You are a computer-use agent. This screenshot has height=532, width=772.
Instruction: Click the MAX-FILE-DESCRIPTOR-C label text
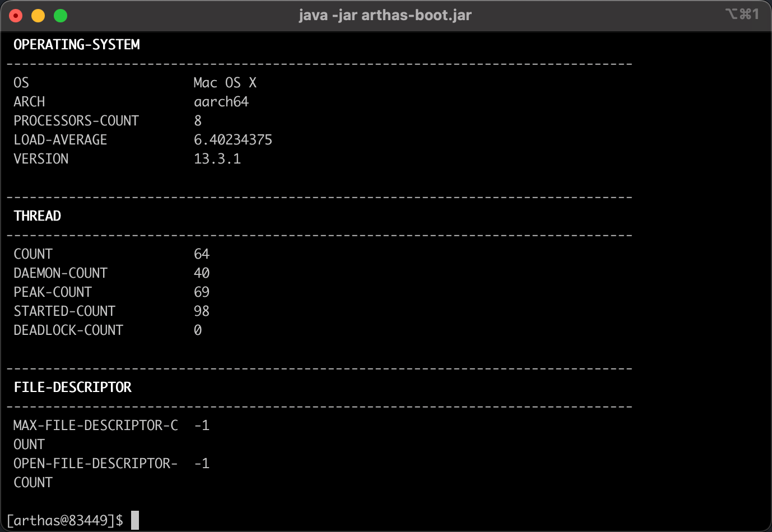[x=96, y=426]
